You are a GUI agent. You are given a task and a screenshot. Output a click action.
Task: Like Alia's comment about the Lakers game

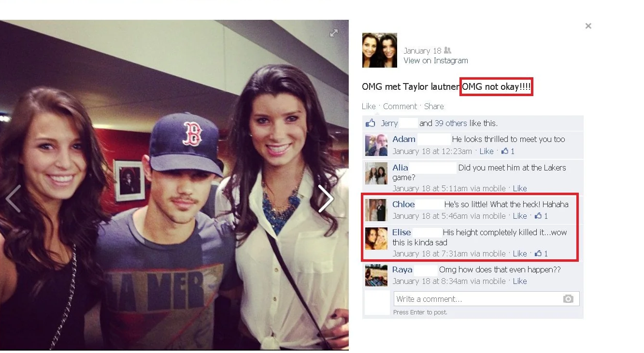520,188
